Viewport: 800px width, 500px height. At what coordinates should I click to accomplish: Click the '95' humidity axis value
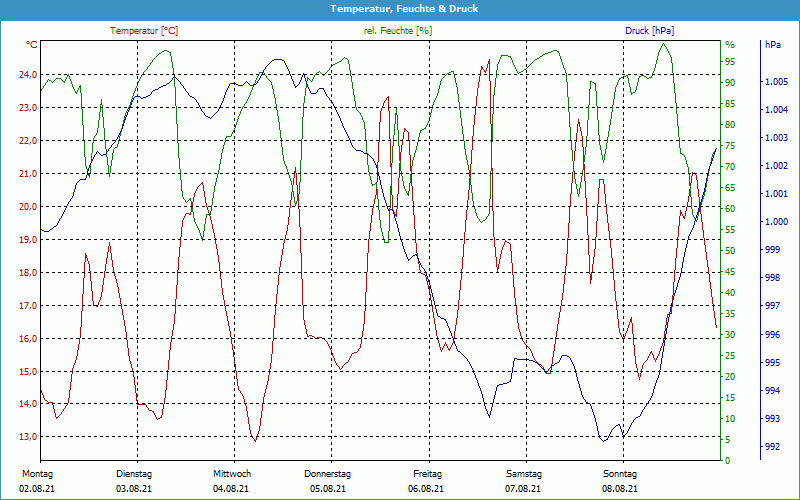click(x=730, y=62)
